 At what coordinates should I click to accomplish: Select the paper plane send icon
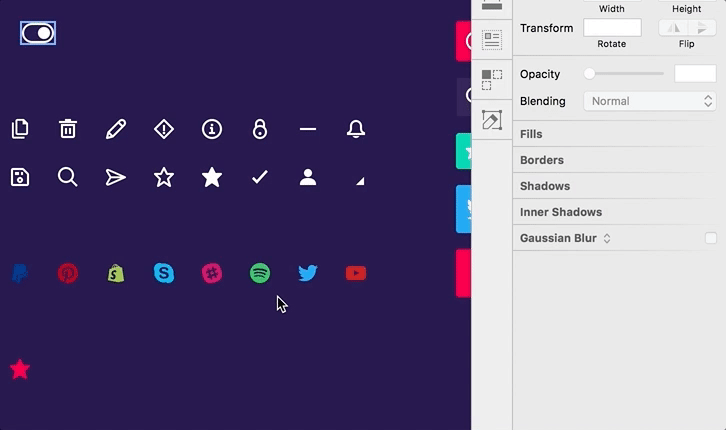click(116, 177)
